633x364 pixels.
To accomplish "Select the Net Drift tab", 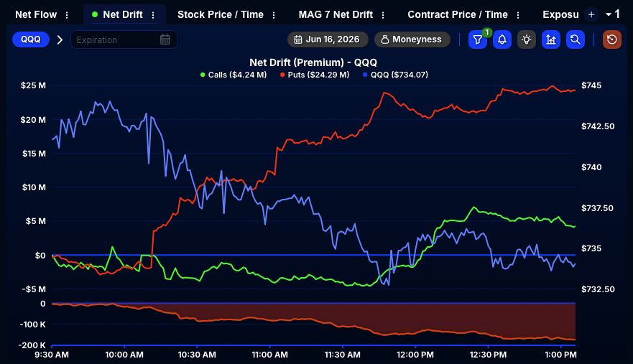I will tap(123, 14).
